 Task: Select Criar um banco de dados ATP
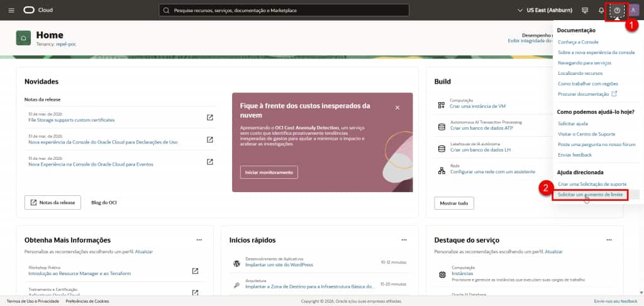[481, 128]
